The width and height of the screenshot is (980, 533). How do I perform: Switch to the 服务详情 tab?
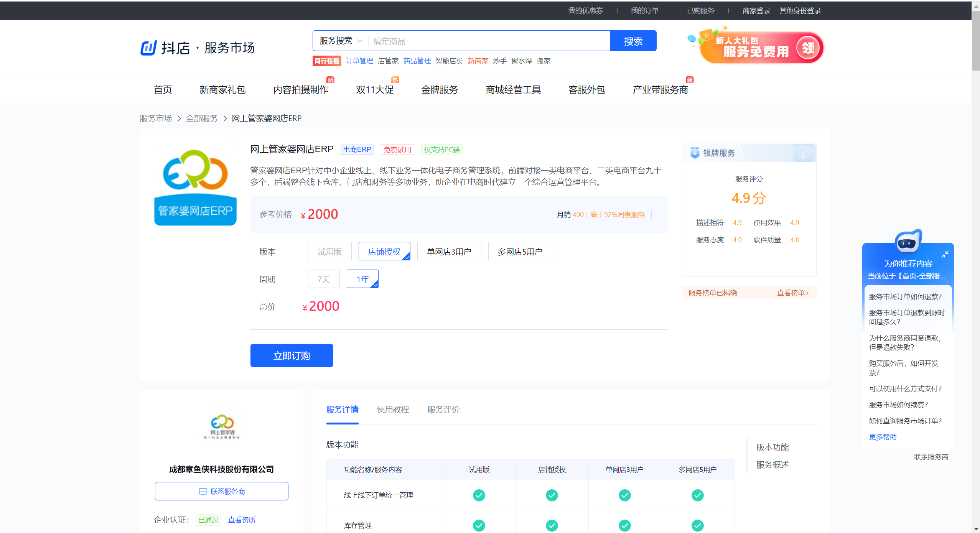342,410
